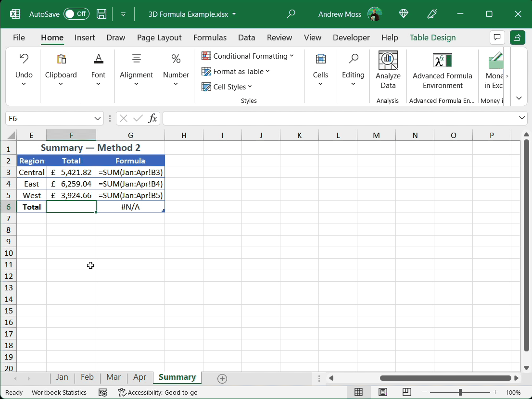Expand Conditional Formatting dropdown
Image resolution: width=532 pixels, height=399 pixels.
248,56
